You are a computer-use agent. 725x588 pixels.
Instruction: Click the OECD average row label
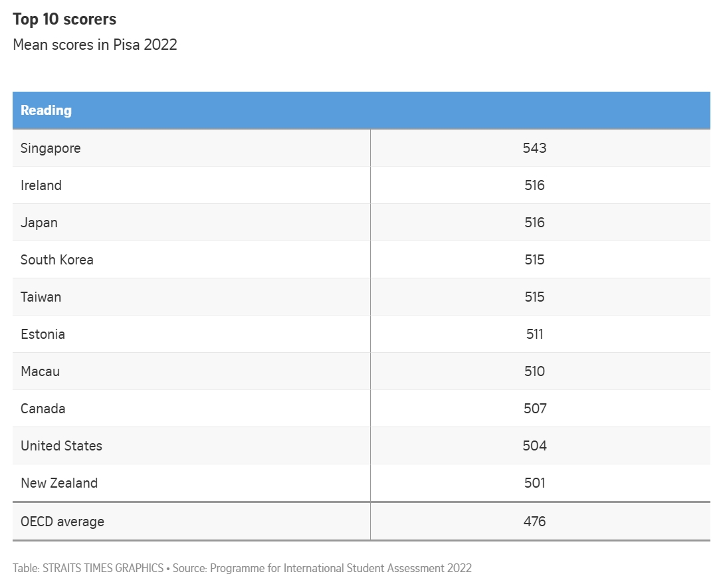pos(62,522)
